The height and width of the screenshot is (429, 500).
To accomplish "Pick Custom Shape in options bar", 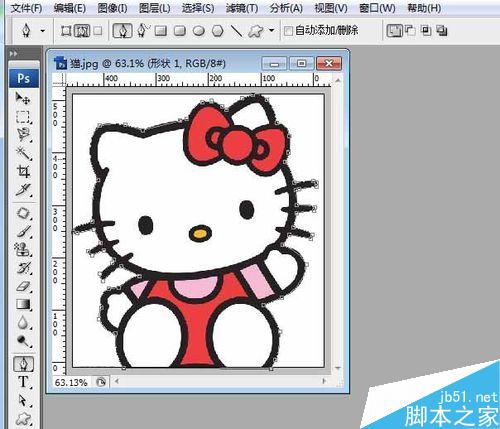I will click(x=256, y=31).
